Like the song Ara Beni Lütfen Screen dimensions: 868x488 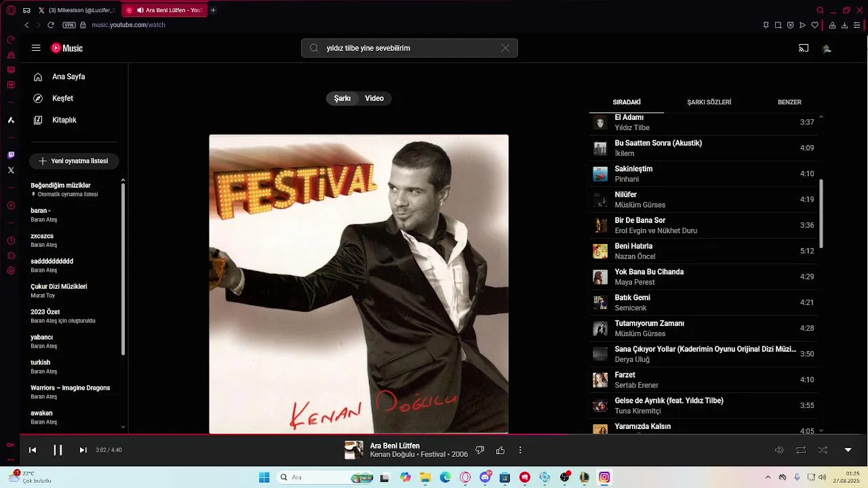500,450
